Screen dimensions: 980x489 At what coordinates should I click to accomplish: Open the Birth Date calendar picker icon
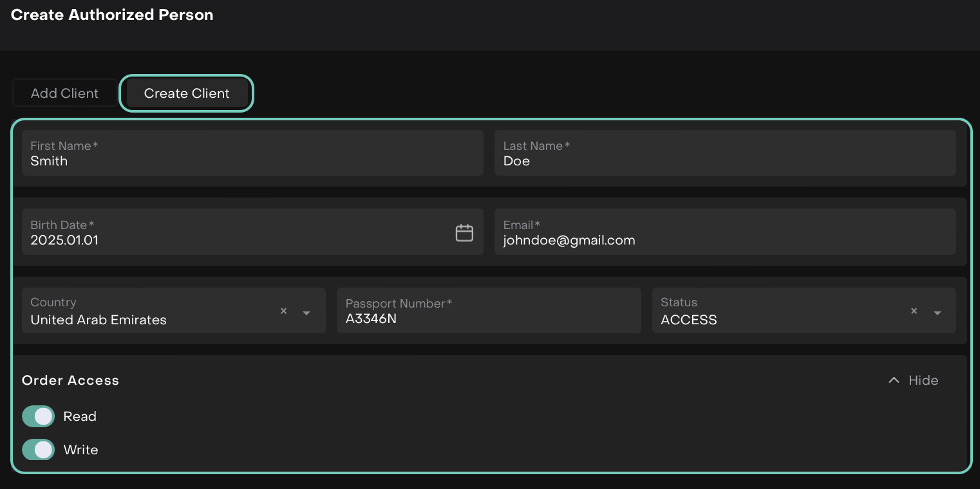coord(464,233)
